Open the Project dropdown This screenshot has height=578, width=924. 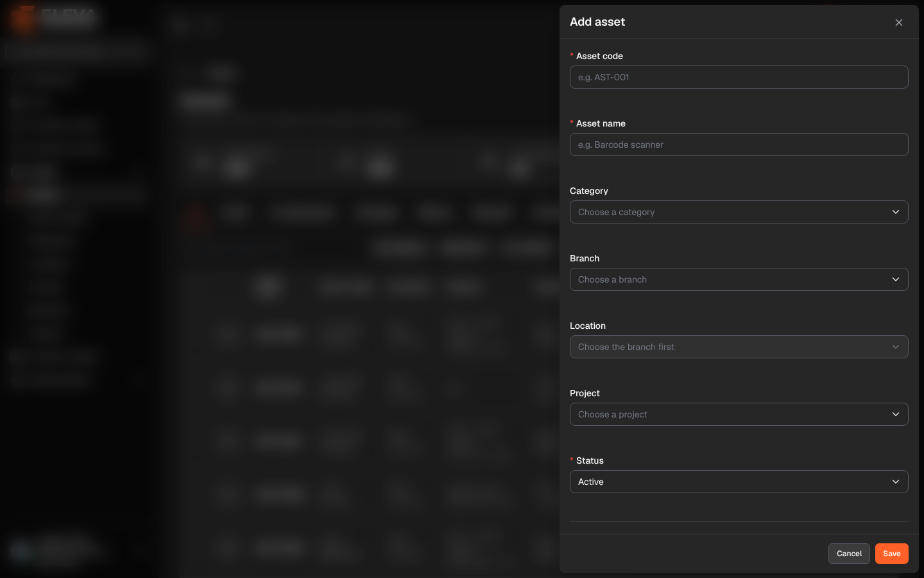coord(739,414)
